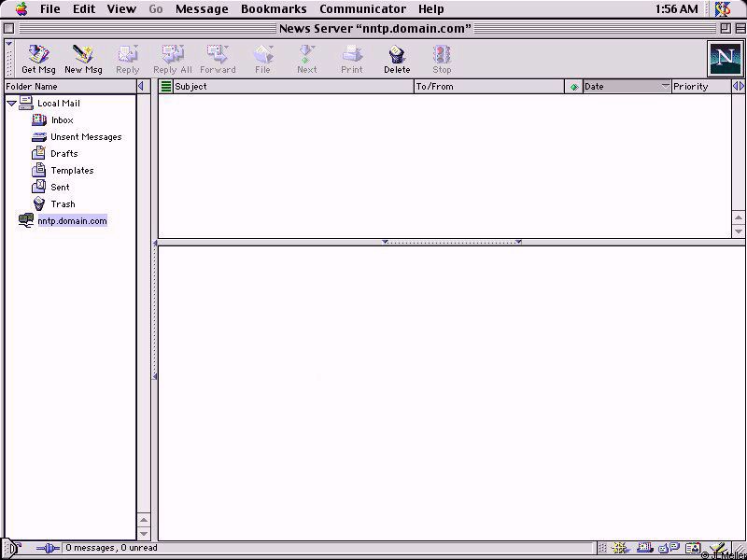Collapse the toolbar using its top-left triangle

coord(9,44)
